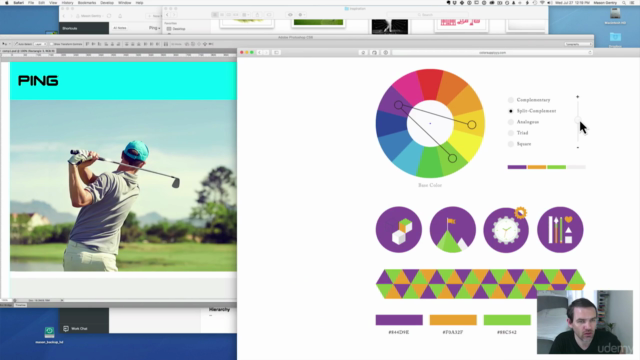Screen dimensions: 640x360
Task: Open the View menu
Action: pyautogui.click(x=53, y=3)
